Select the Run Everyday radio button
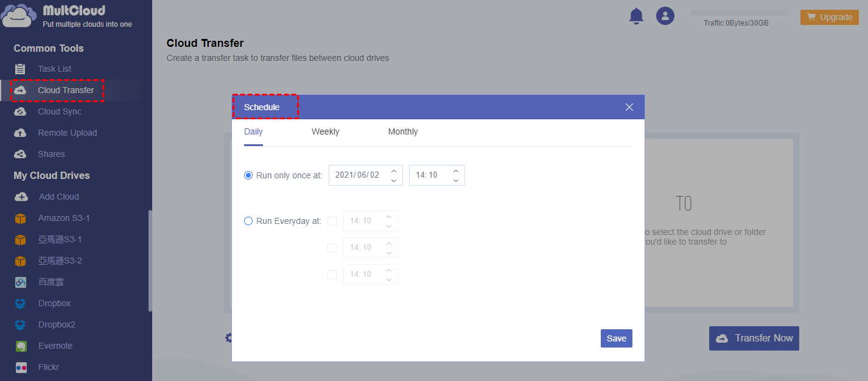The height and width of the screenshot is (381, 868). coord(248,221)
